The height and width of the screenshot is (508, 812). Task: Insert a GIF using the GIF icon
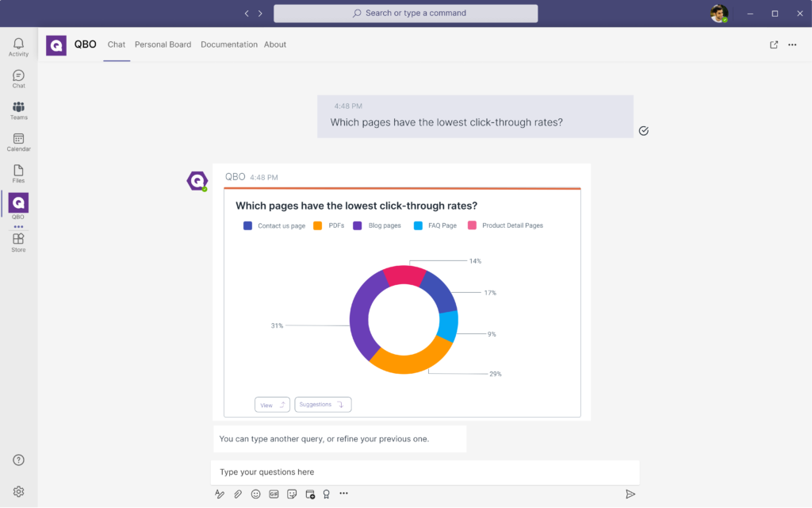click(274, 494)
